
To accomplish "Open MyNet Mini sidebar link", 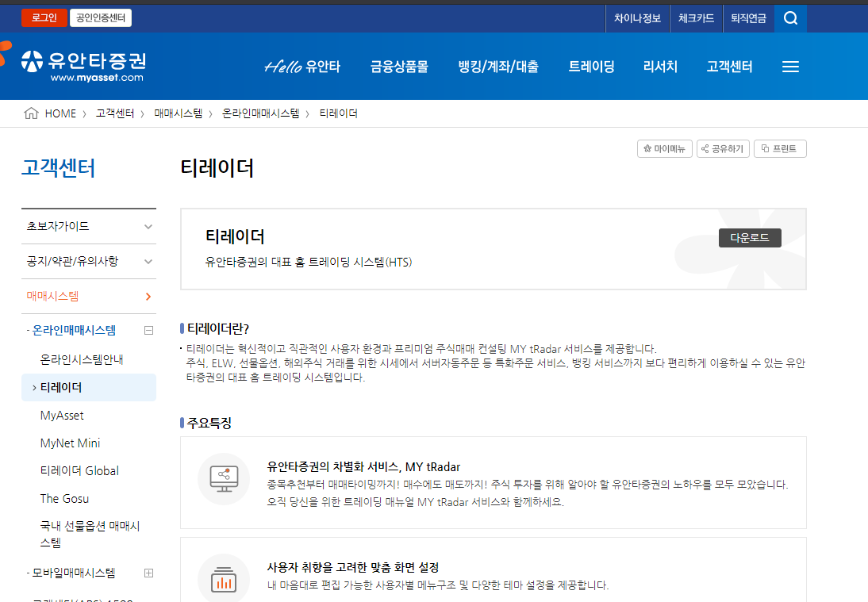I will (x=71, y=443).
